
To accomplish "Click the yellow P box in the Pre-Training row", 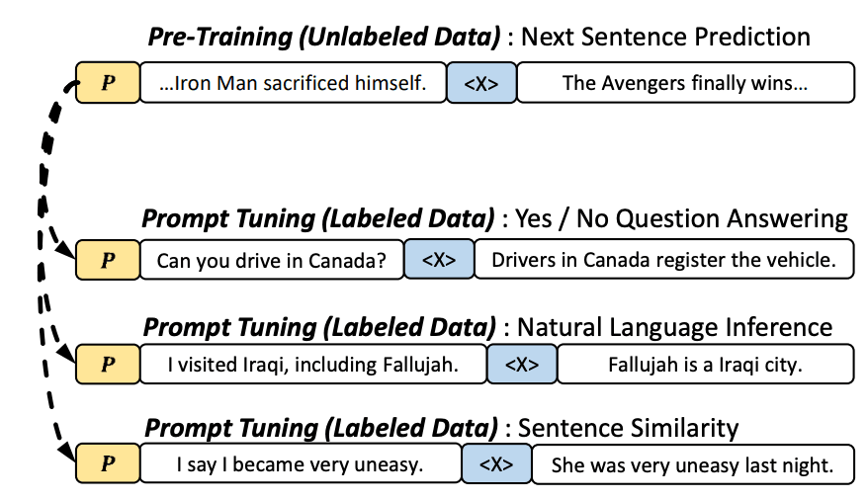I will click(x=107, y=83).
